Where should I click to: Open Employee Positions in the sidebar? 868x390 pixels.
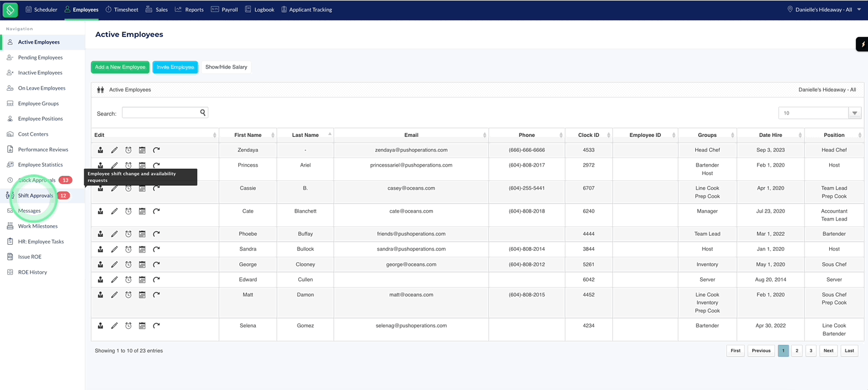(40, 119)
